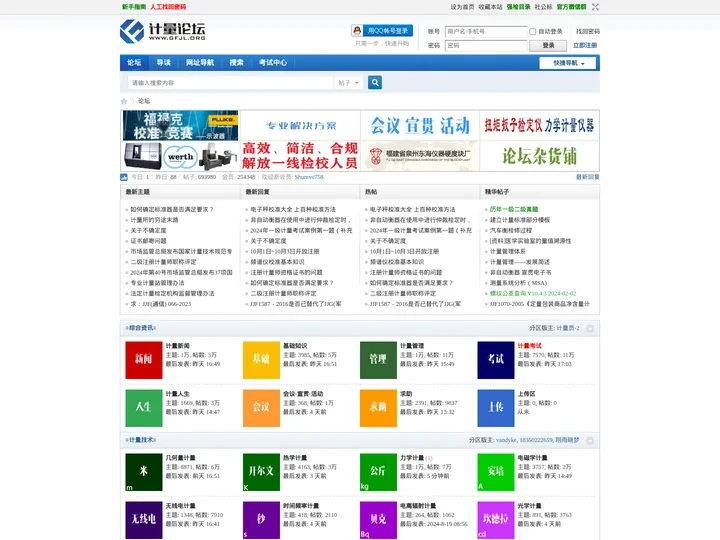Click the 最新回复 link at right
Image resolution: width=720 pixels, height=540 pixels.
tap(588, 177)
